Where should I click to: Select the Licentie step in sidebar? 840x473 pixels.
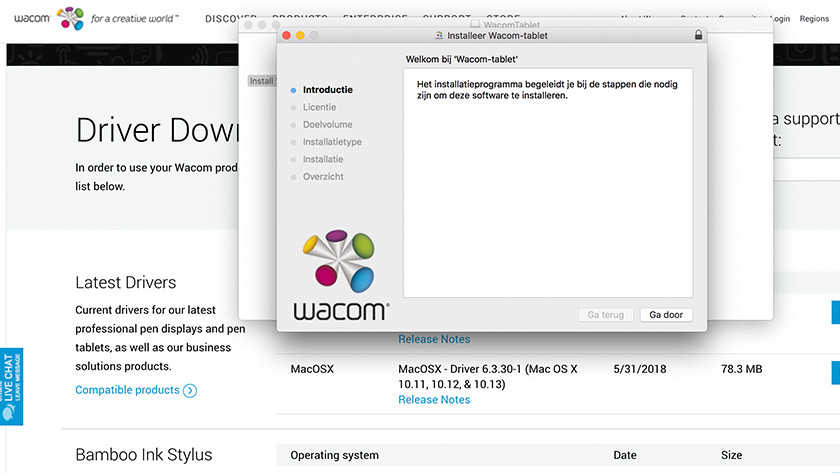point(319,107)
